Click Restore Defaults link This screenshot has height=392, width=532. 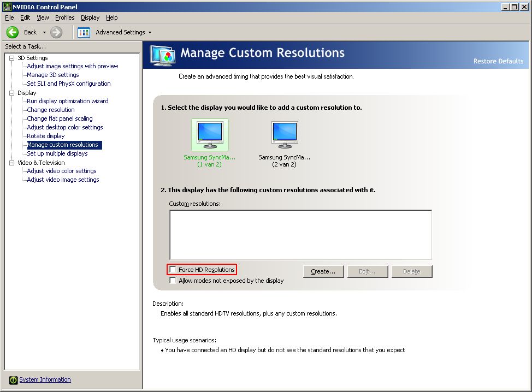pos(499,61)
